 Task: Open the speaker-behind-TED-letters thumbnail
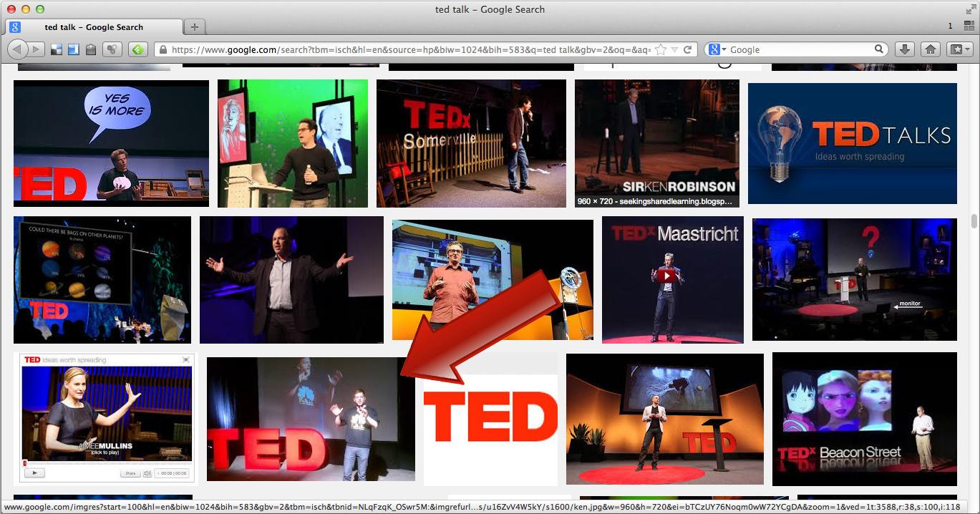[311, 420]
